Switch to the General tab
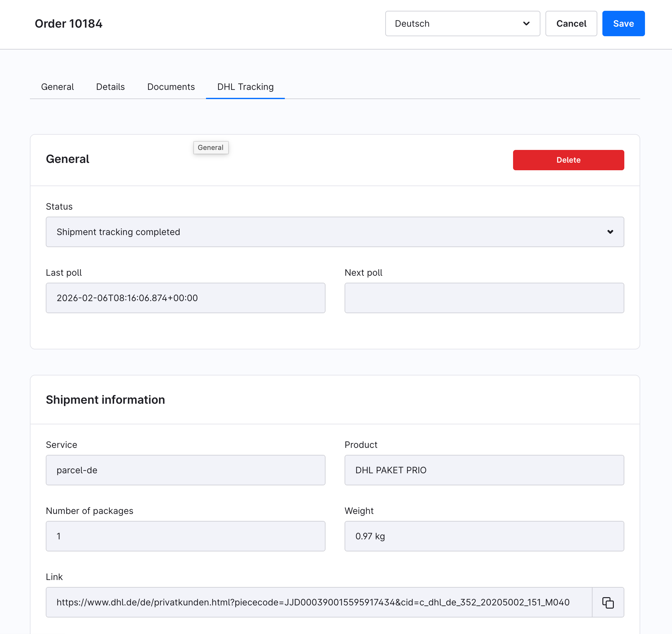672x634 pixels. (58, 87)
